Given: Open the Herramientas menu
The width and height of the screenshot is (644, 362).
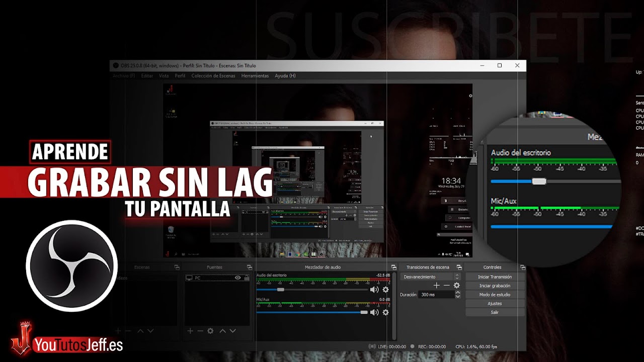Looking at the screenshot, I should click(x=255, y=76).
